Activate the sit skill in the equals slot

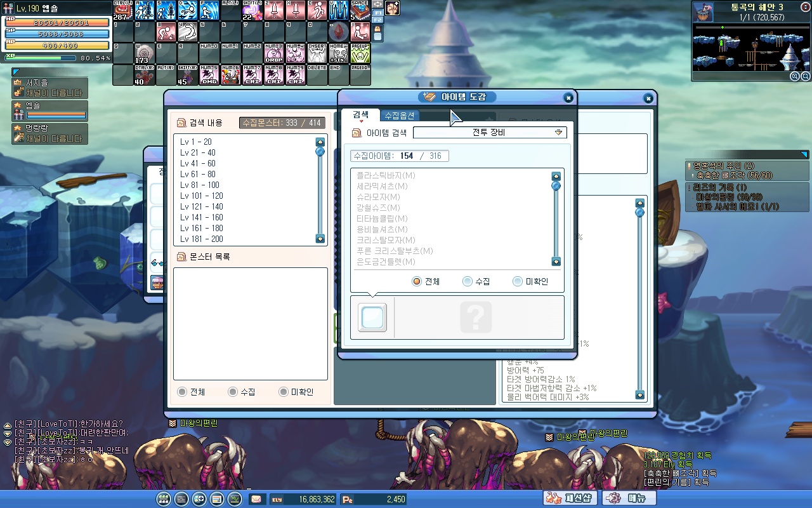360,32
